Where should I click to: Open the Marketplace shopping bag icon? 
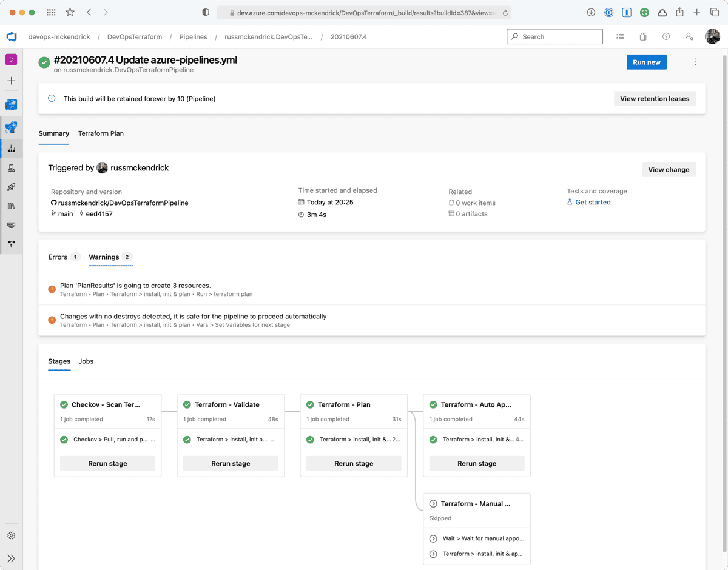coord(643,37)
